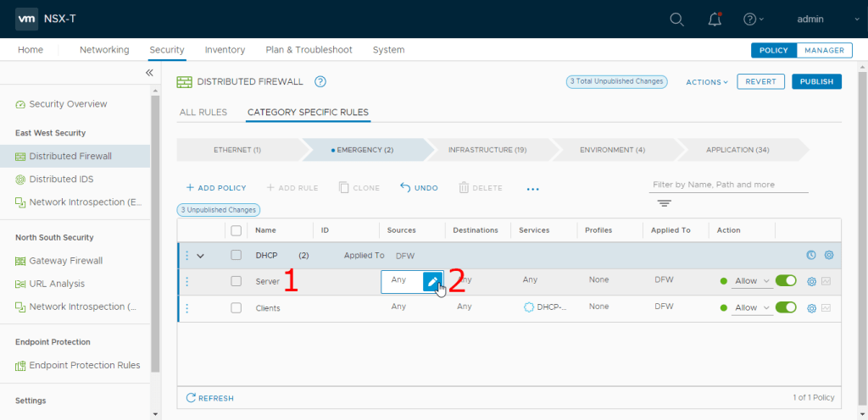868x420 pixels.
Task: Click the Publish button
Action: (x=816, y=82)
